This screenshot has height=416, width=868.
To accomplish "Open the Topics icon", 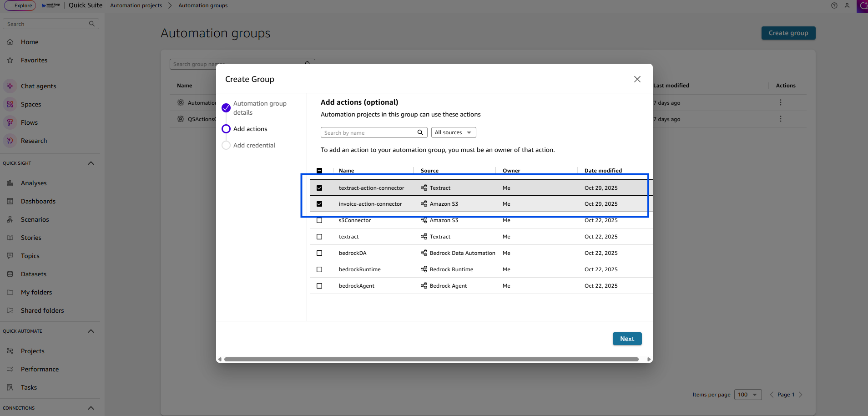I will 10,256.
